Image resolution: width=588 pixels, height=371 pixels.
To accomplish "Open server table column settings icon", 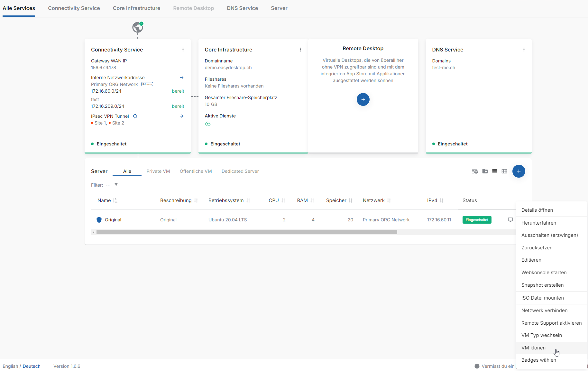I will coord(475,171).
